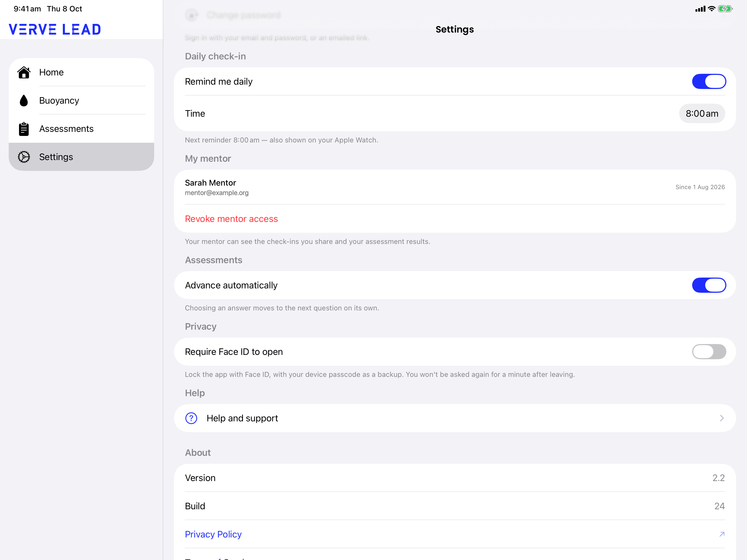Screen dimensions: 747x560
Task: Click the Version row label
Action: coord(200,478)
